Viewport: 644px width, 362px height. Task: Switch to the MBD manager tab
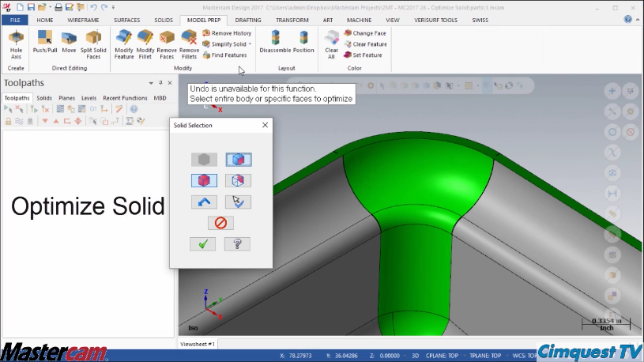click(160, 98)
